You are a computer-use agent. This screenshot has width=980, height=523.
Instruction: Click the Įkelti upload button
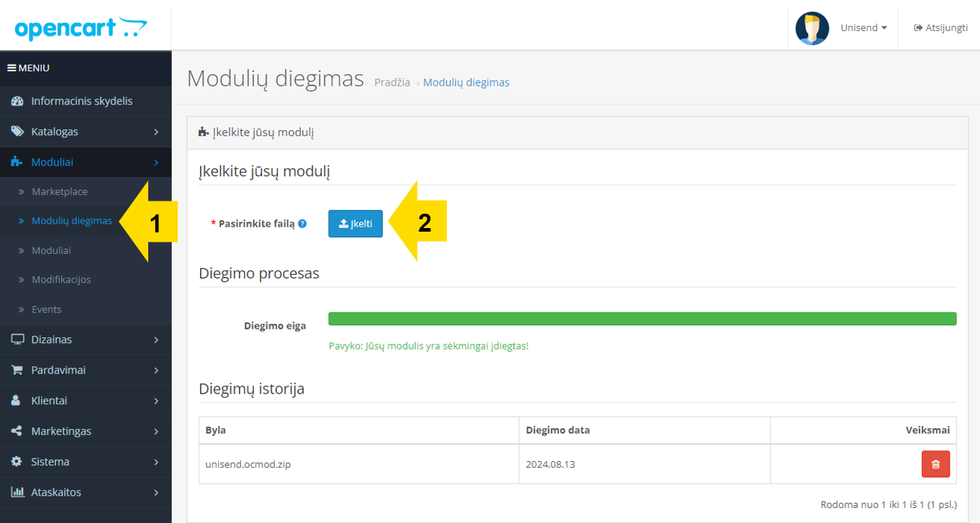[x=355, y=224]
